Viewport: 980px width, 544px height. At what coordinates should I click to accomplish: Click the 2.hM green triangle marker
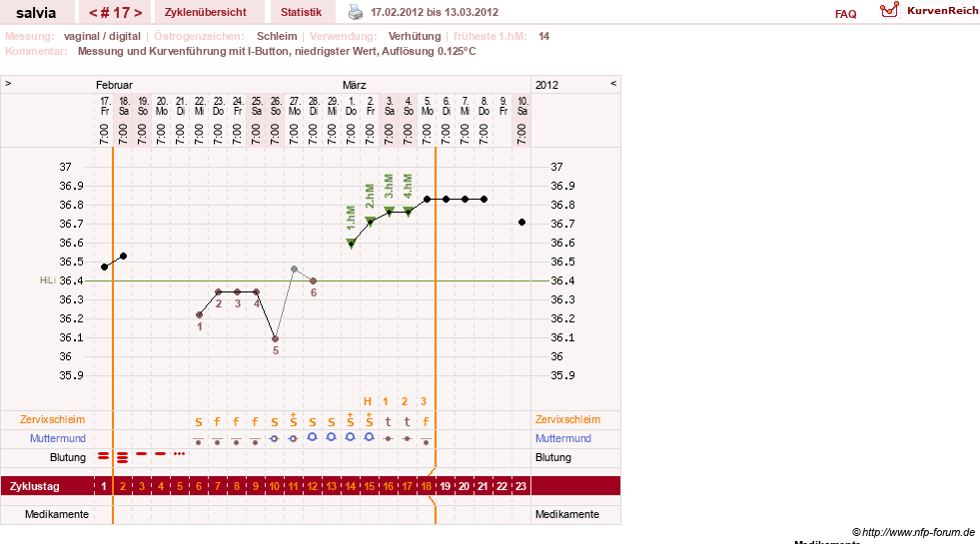370,221
